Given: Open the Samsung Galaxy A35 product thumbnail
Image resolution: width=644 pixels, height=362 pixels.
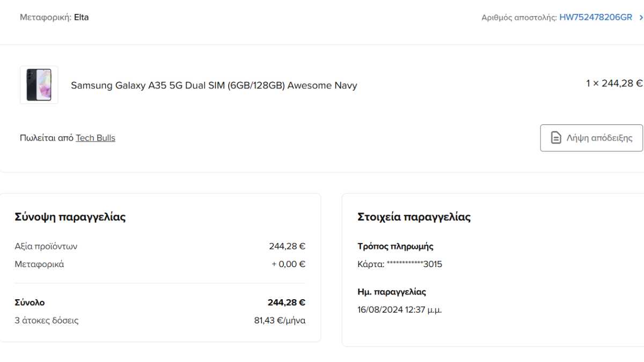Looking at the screenshot, I should [x=39, y=85].
